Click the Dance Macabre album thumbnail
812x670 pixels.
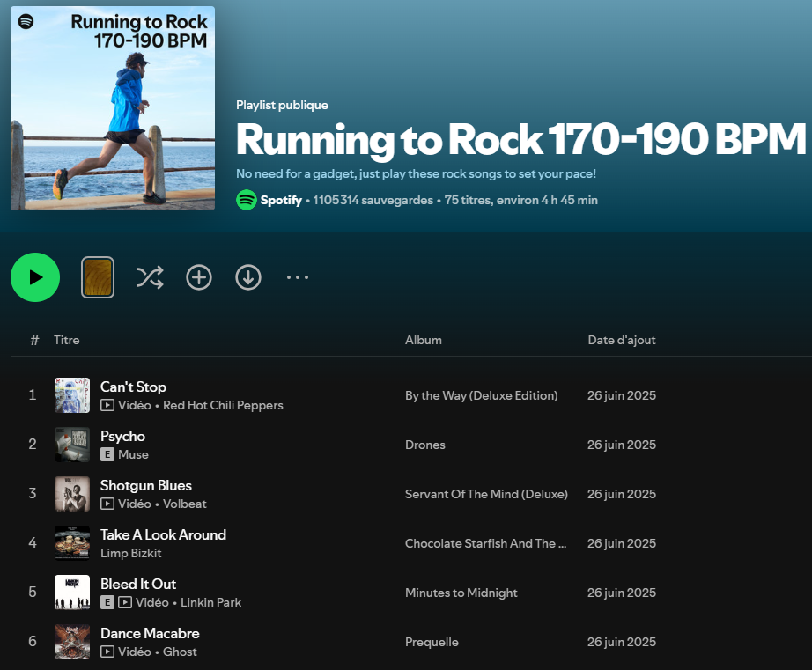coord(72,642)
